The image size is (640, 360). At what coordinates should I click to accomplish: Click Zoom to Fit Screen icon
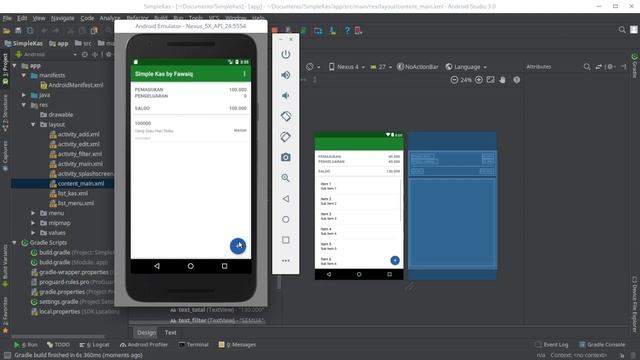coord(491,80)
